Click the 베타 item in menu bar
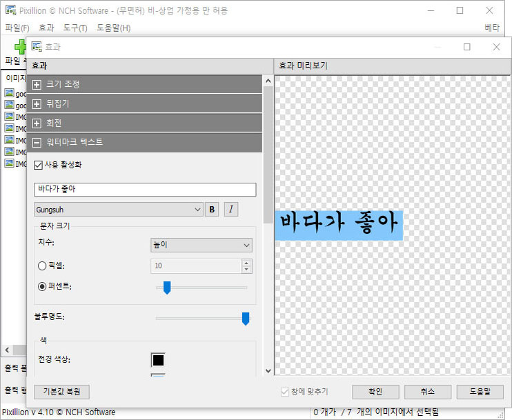The image size is (512, 420). coord(492,28)
